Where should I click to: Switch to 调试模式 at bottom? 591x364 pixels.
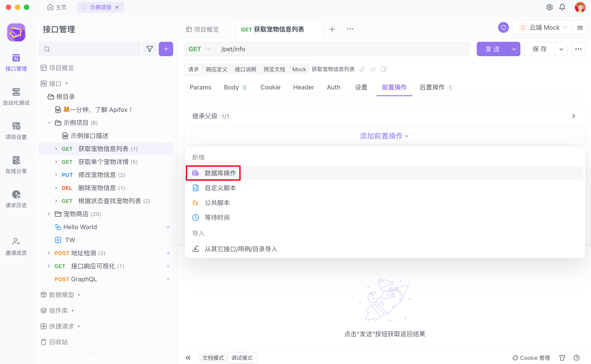[x=242, y=357]
